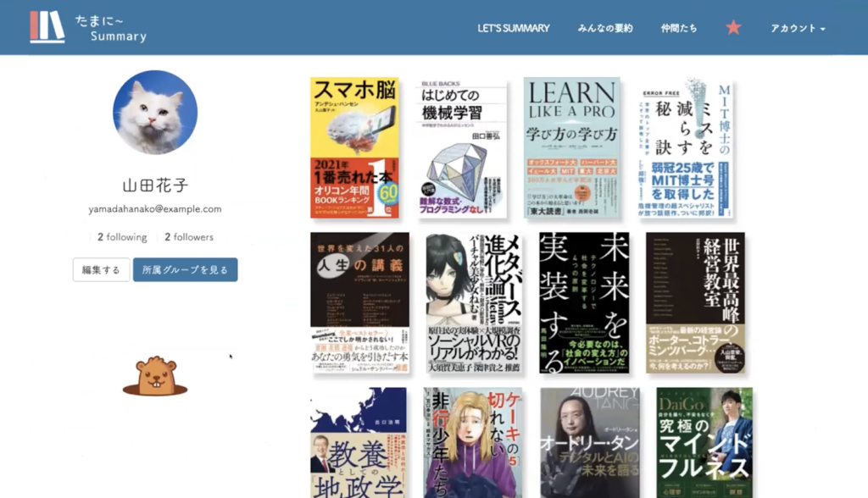Open LET'S SUMMARY in the navigation

click(513, 28)
